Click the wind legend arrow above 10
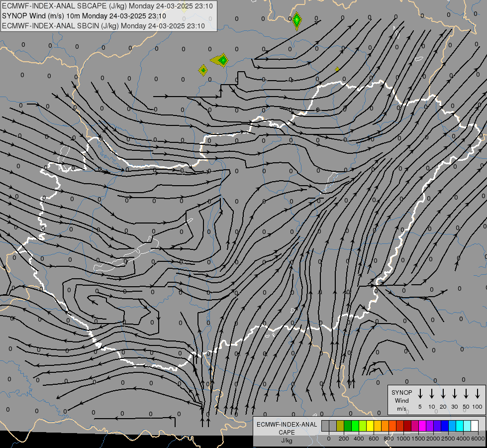The image size is (487, 448). [432, 394]
